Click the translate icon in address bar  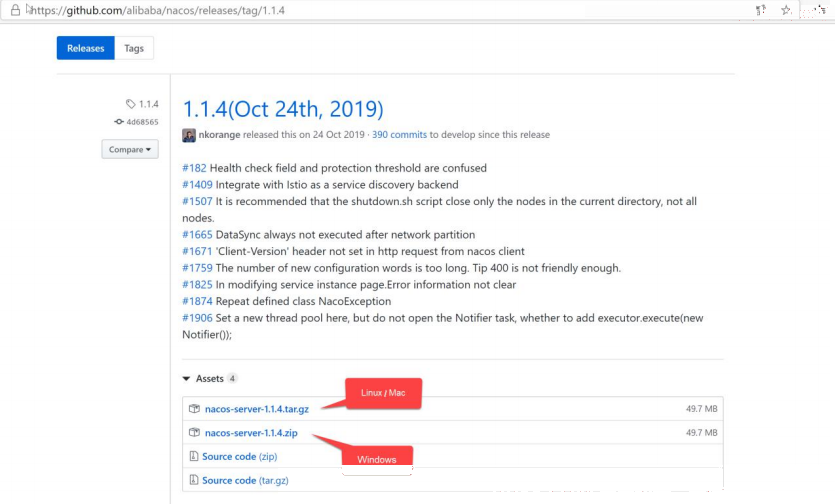pos(760,10)
